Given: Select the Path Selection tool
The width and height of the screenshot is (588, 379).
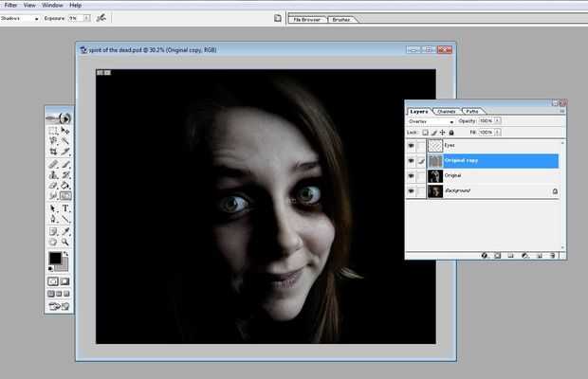Looking at the screenshot, I should point(53,208).
